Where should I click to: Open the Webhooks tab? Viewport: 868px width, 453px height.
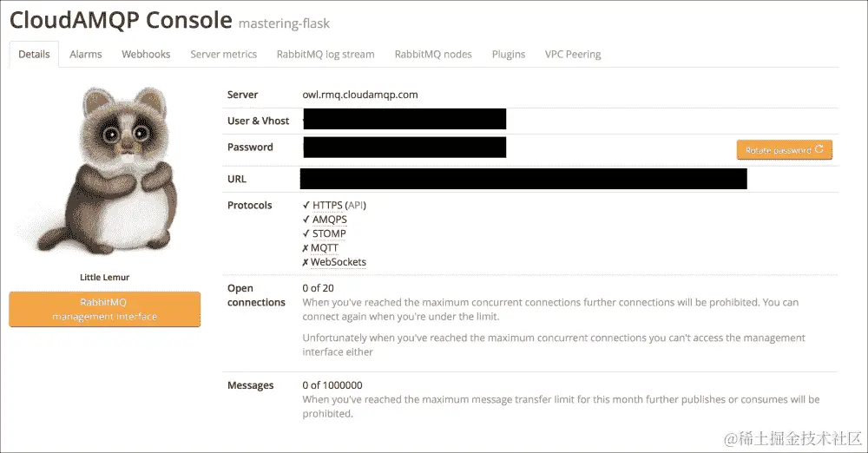(x=146, y=55)
